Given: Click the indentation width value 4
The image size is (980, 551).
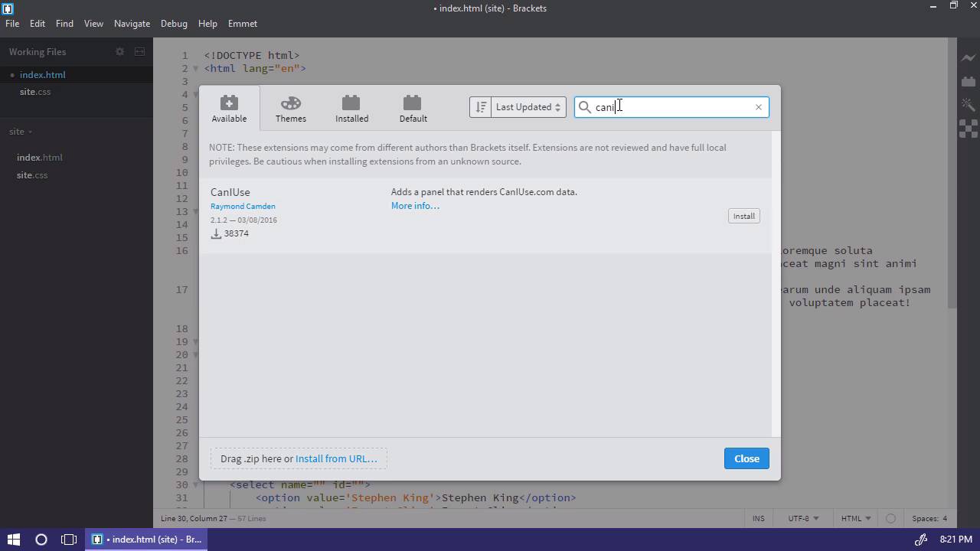Looking at the screenshot, I should 946,518.
